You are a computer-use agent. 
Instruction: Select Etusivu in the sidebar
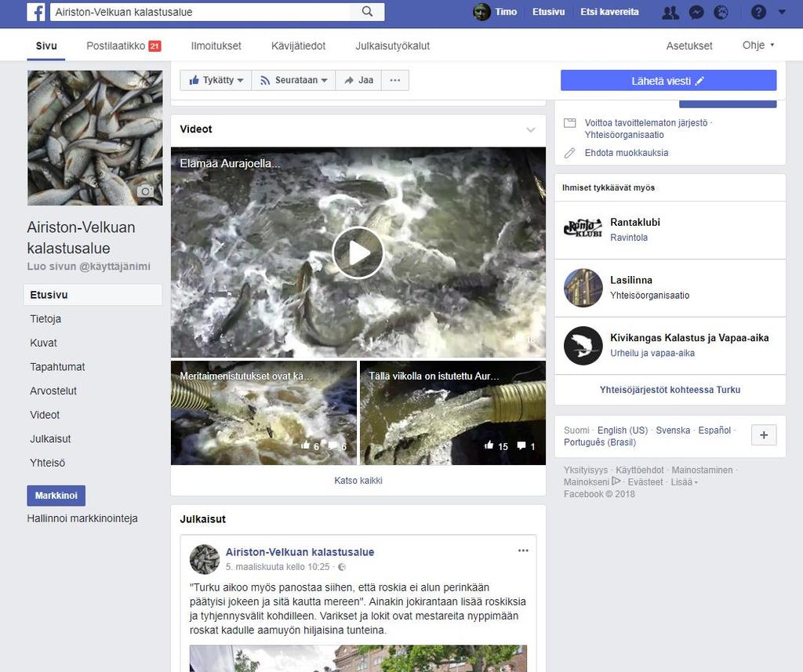93,295
